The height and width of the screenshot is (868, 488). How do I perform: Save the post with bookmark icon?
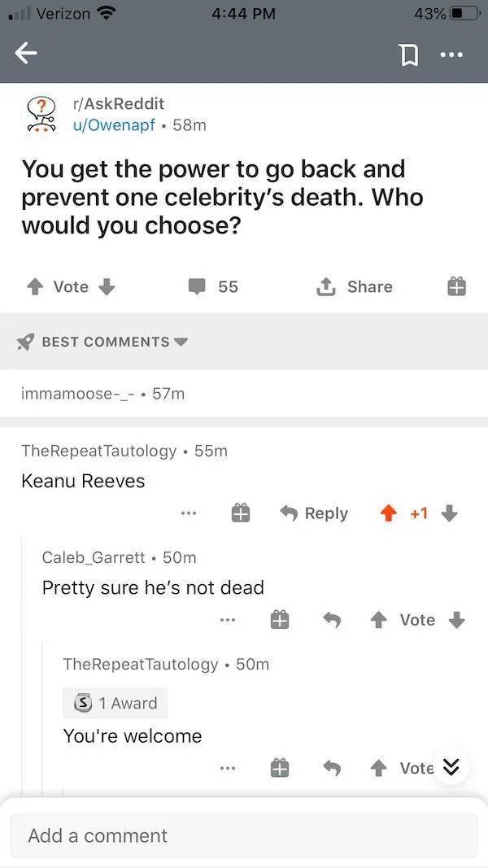407,55
